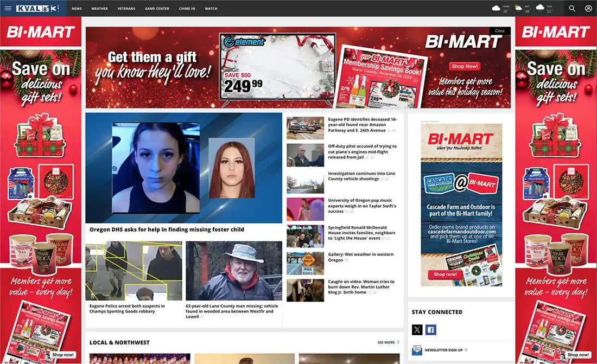Image resolution: width=597 pixels, height=364 pixels.
Task: Click Shop Now in top banner ad
Action: [x=465, y=66]
